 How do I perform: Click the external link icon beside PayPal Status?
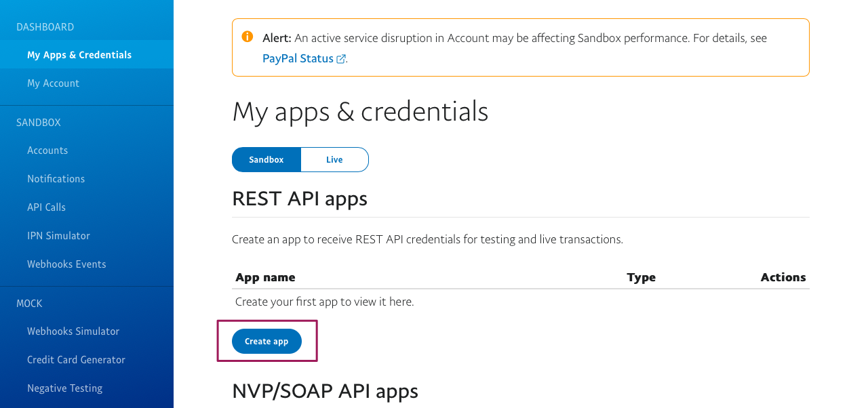[341, 59]
